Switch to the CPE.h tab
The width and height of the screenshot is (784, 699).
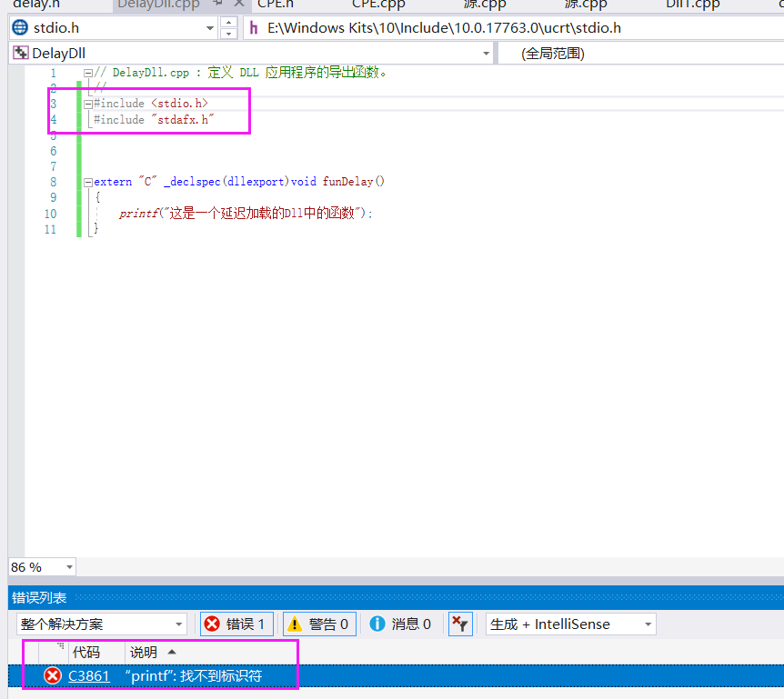[275, 5]
